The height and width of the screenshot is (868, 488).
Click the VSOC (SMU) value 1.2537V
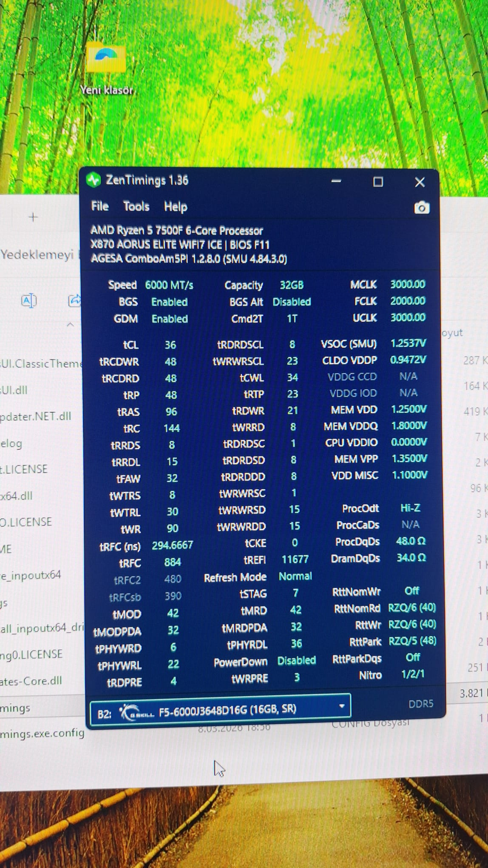point(408,343)
